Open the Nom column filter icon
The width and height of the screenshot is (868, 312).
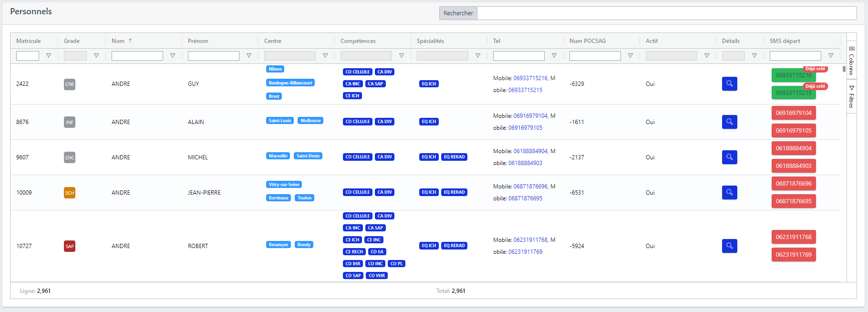tap(173, 56)
